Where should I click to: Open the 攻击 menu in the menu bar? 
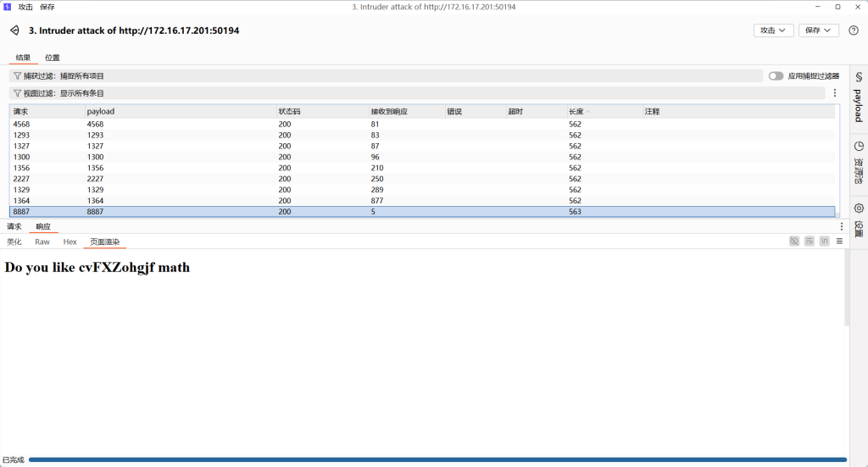[x=25, y=7]
